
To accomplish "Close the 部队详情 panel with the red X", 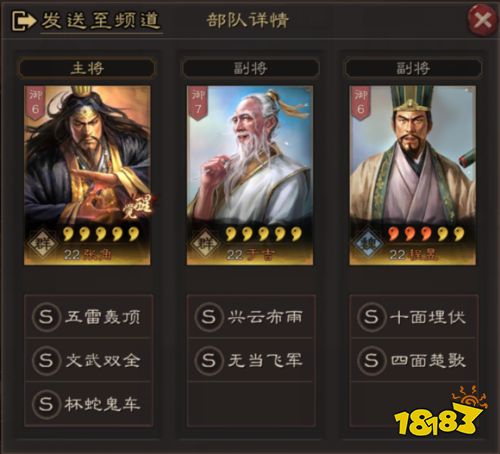I will point(482,20).
